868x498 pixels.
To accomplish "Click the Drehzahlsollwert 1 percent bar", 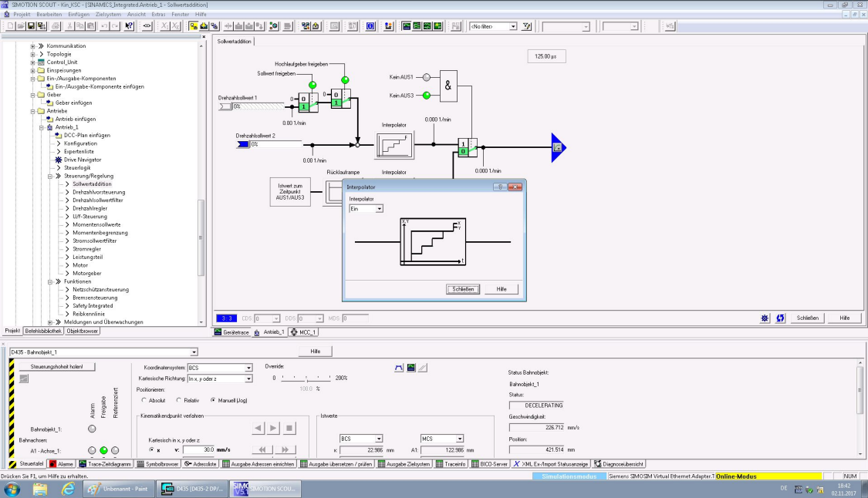I will coord(259,106).
